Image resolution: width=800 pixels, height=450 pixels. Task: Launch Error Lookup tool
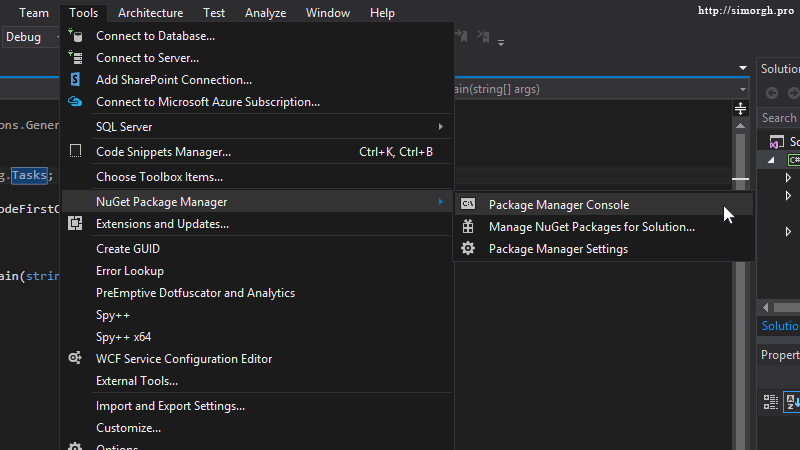tap(257, 270)
